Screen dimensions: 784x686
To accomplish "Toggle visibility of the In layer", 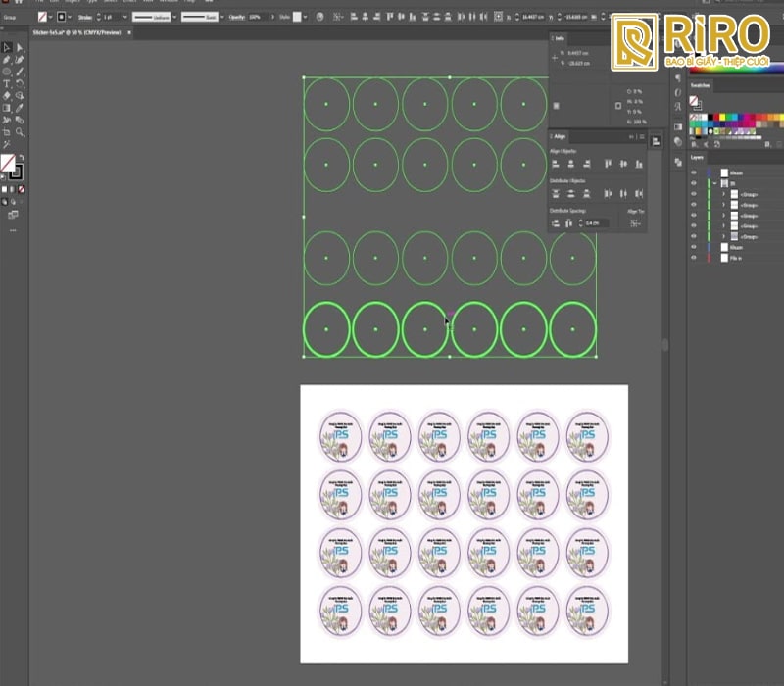I will pyautogui.click(x=694, y=183).
